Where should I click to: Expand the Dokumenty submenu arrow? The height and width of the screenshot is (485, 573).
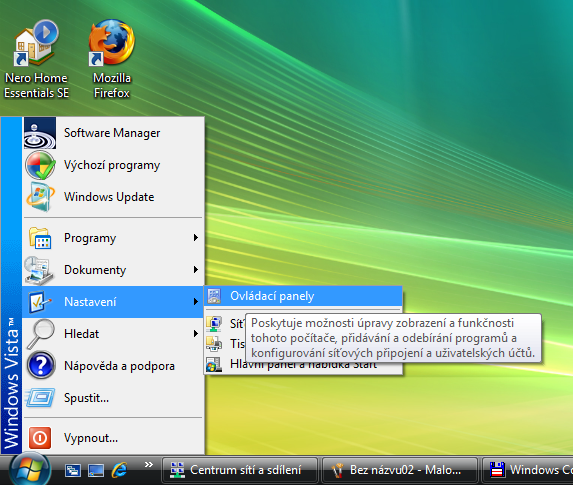tap(196, 270)
